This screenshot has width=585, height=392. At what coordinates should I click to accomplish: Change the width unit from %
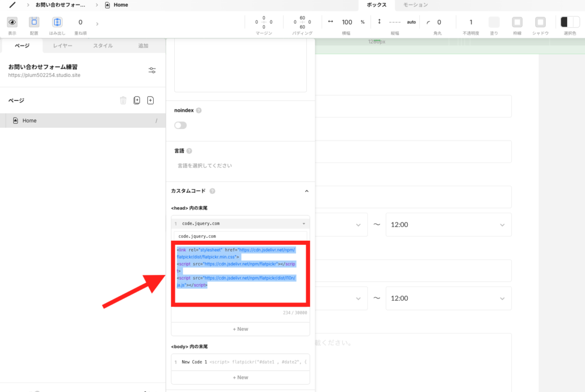tap(363, 22)
